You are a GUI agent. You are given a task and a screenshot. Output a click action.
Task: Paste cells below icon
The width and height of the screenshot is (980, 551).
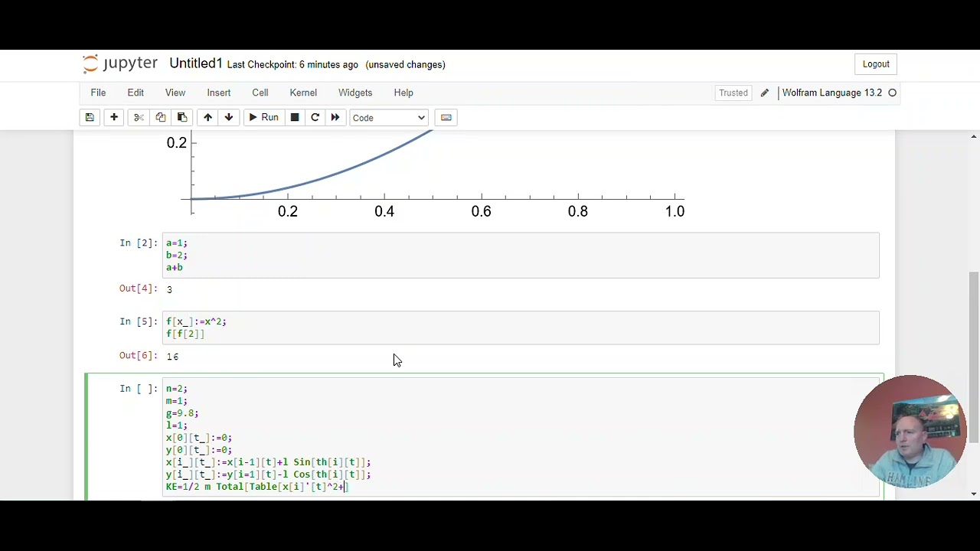tap(182, 117)
